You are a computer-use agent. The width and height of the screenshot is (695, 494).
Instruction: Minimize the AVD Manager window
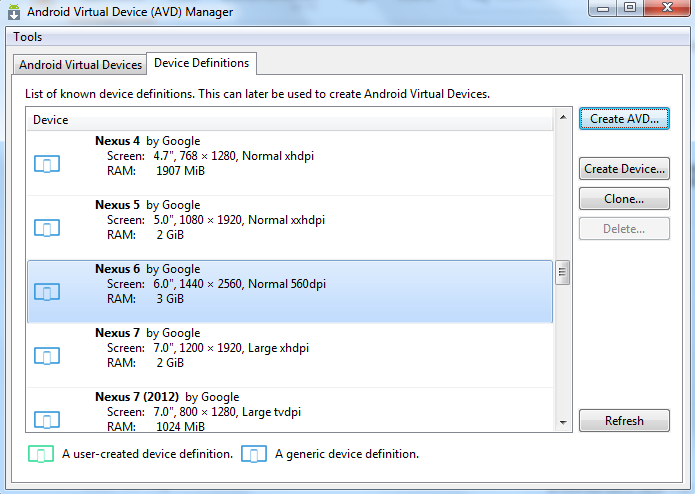pyautogui.click(x=603, y=8)
